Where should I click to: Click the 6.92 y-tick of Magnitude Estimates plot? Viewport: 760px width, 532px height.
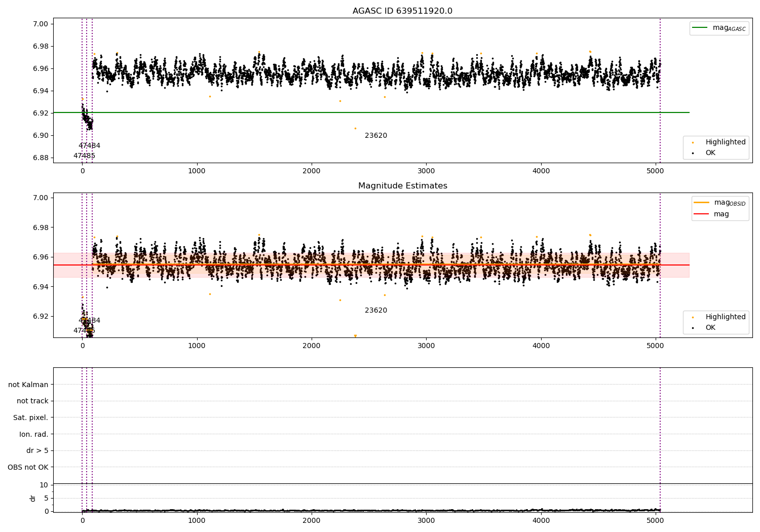point(41,316)
